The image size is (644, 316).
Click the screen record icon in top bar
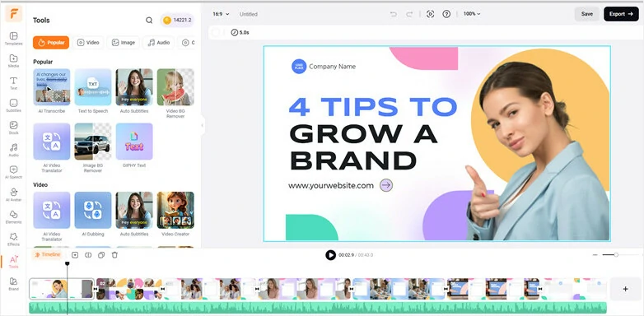[x=430, y=14]
